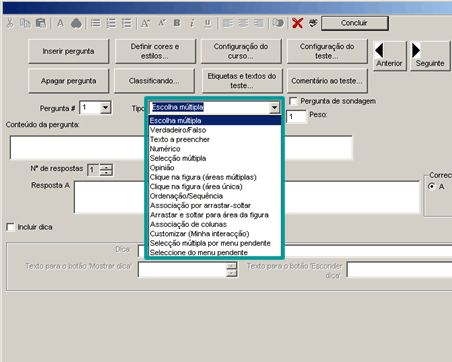Choose 'Clique na figura (áreas múltiplas)'
452x362 pixels.
click(x=215, y=177)
